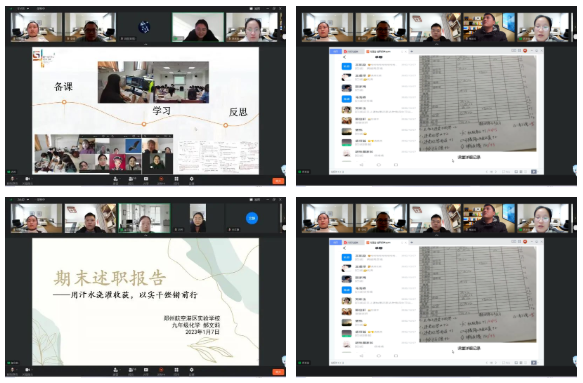Image resolution: width=583 pixels, height=383 pixels.
Task: Click red record icon in bottom-left meeting toolbar
Action: point(161,370)
